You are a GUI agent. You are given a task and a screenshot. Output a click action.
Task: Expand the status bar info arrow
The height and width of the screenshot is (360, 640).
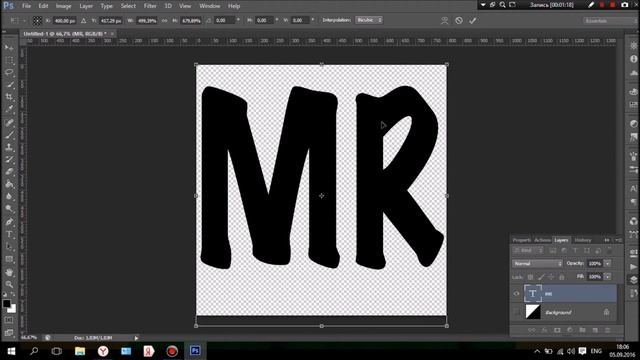pyautogui.click(x=136, y=338)
